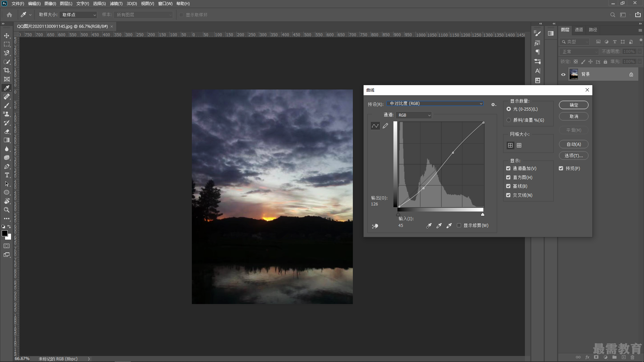Toggle Baseline checkbox

(508, 186)
